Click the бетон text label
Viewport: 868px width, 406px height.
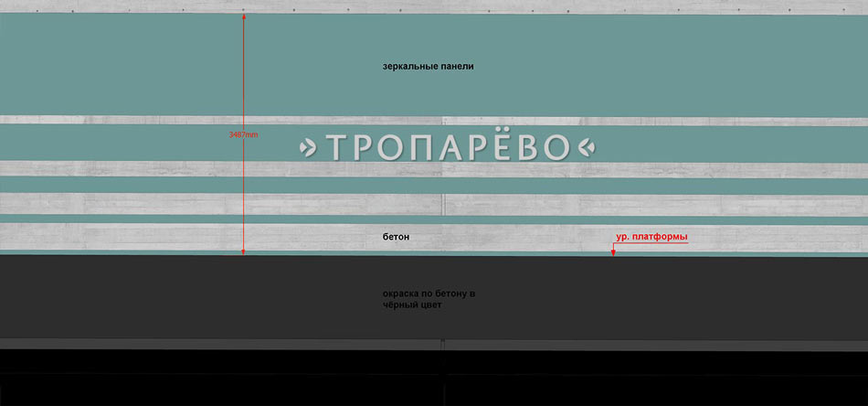[396, 237]
